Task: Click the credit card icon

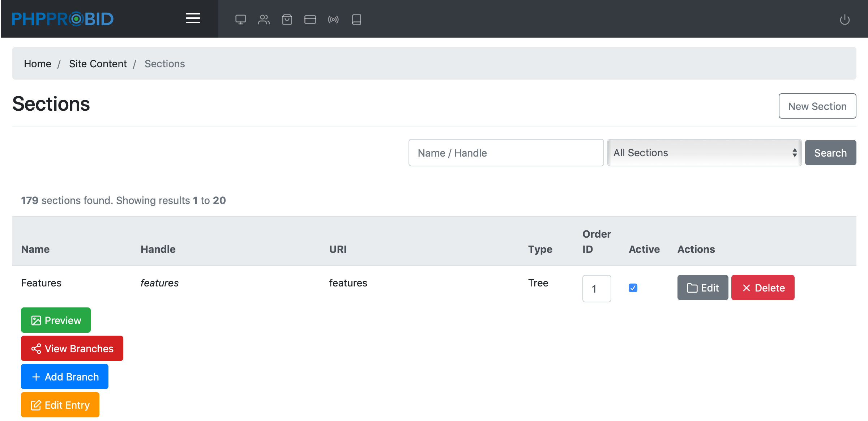Action: click(310, 20)
